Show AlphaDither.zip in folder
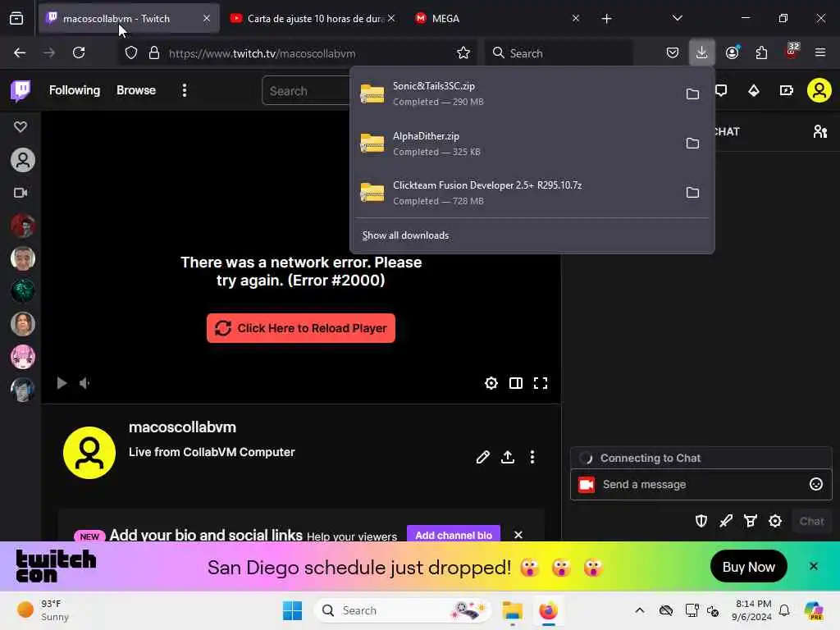840x630 pixels. [x=692, y=143]
